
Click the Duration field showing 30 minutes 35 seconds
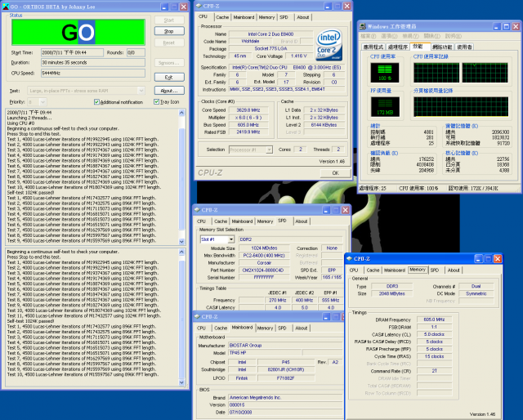click(93, 63)
